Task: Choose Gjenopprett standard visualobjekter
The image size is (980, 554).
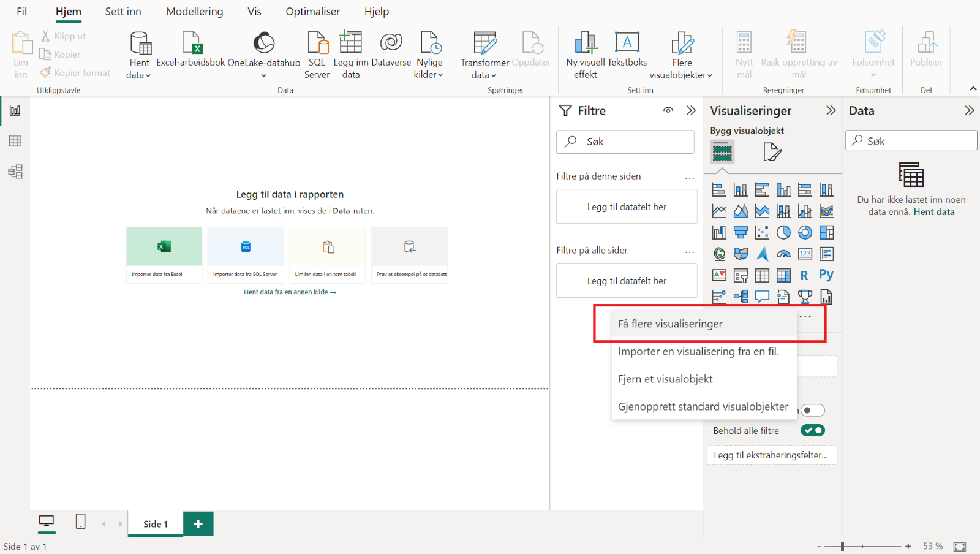Action: click(x=704, y=406)
